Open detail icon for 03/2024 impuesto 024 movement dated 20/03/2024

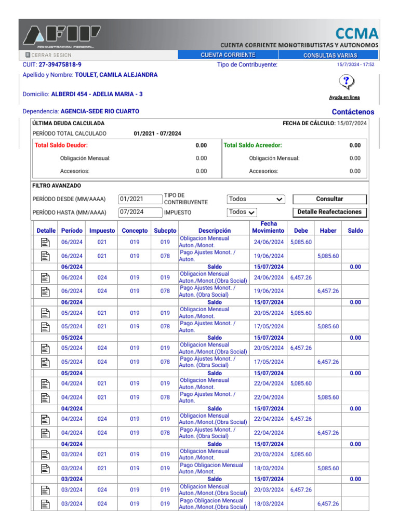(x=45, y=490)
